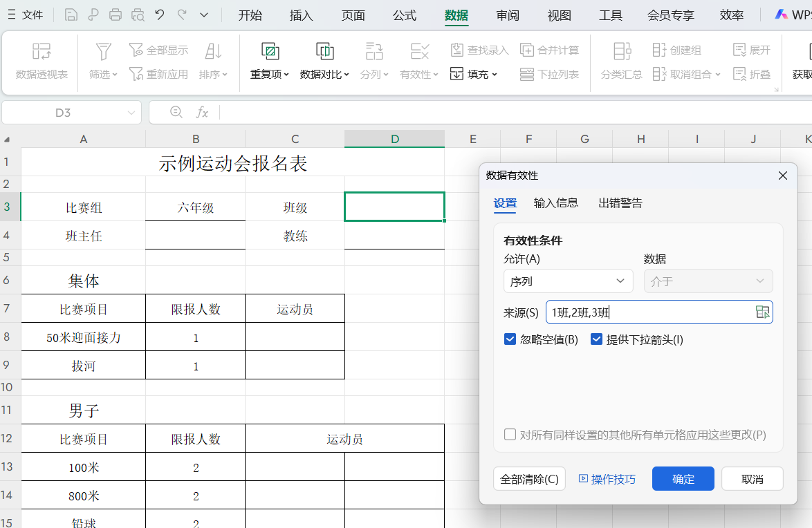812x528 pixels.
Task: Uncheck the 忽略空值 checkbox
Action: [510, 339]
